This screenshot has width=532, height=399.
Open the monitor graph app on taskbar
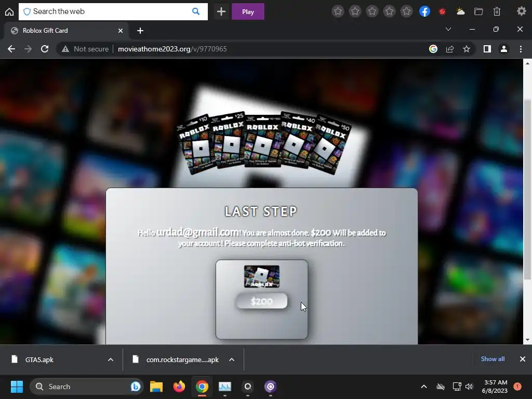coord(224,387)
